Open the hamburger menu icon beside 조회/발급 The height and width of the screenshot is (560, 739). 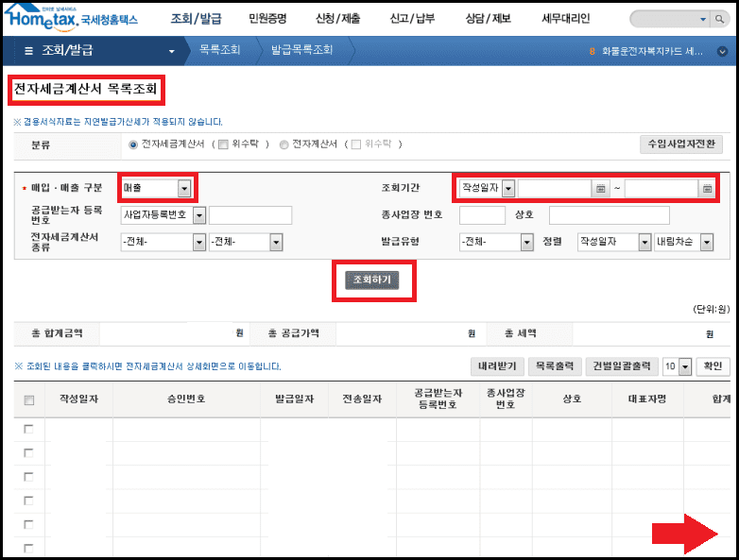[x=28, y=50]
